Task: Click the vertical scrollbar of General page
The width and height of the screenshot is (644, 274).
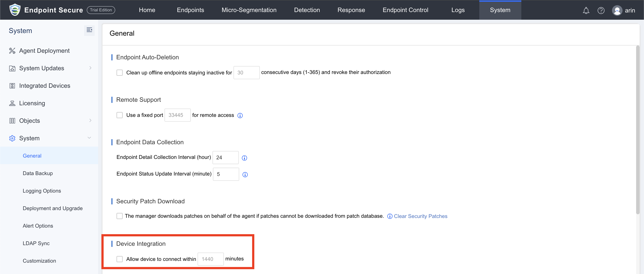Action: click(x=638, y=130)
